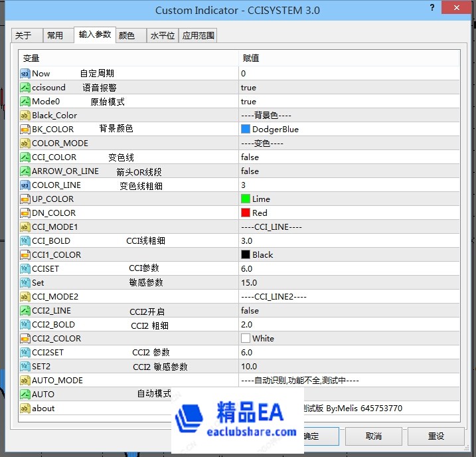Click the 重设 button

(436, 436)
